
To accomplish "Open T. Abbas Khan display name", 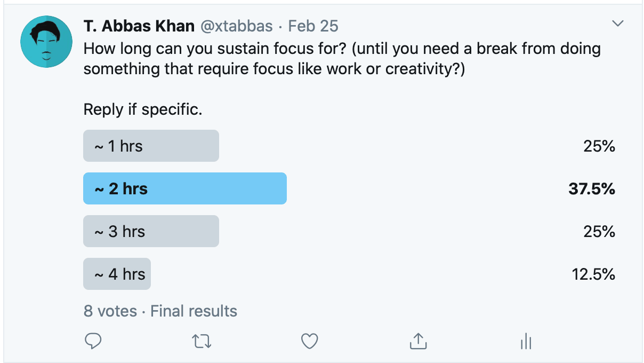I will pos(139,26).
